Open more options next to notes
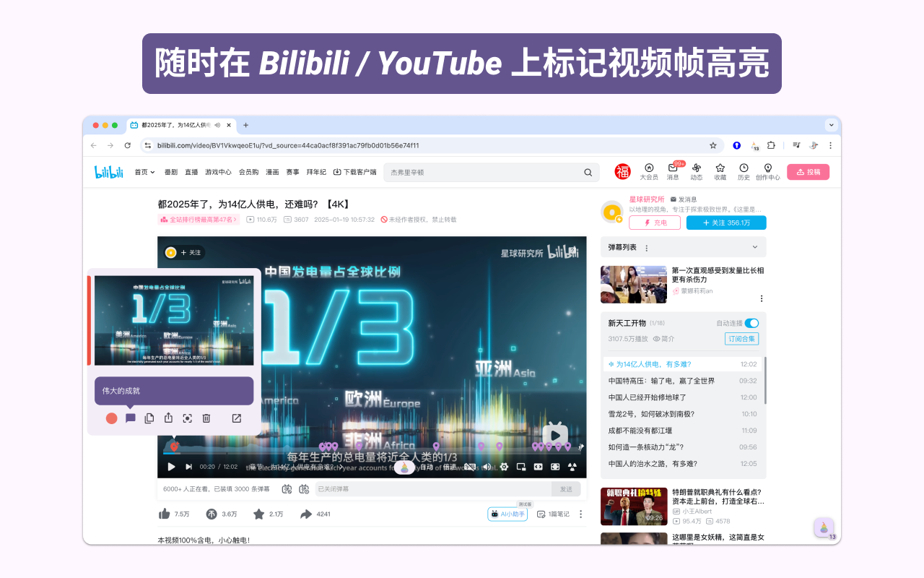 [x=581, y=514]
